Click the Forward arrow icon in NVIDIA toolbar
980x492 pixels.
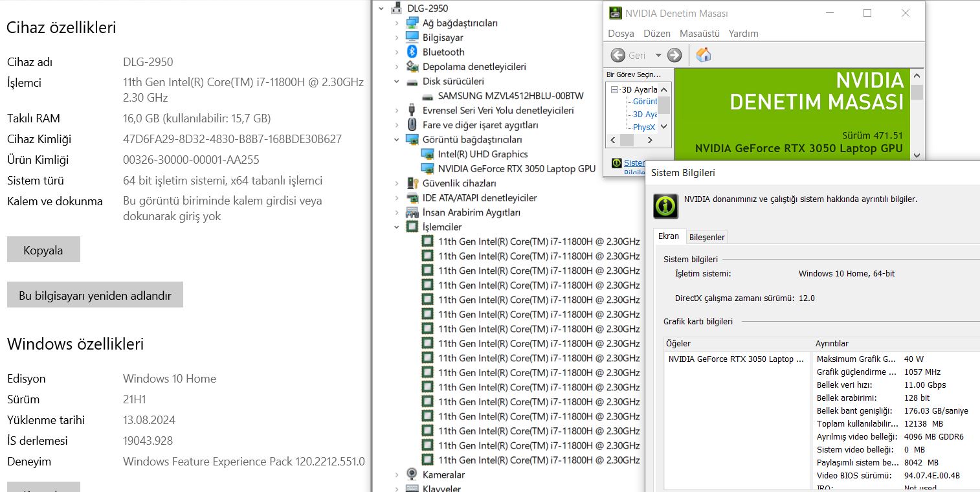[674, 55]
